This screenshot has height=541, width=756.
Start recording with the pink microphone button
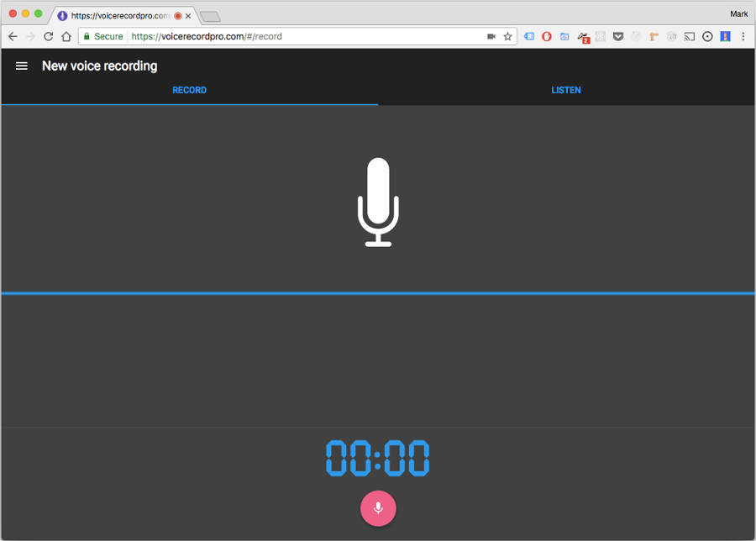pos(378,508)
